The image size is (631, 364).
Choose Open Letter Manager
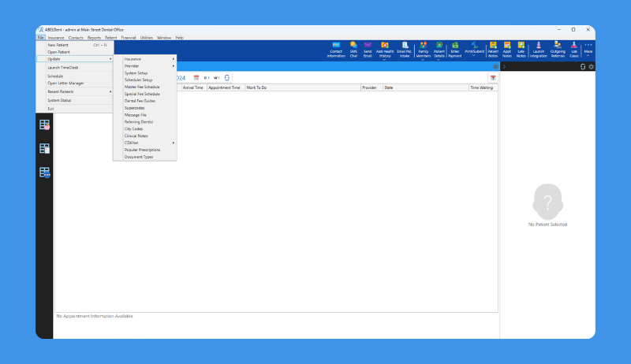74,84
